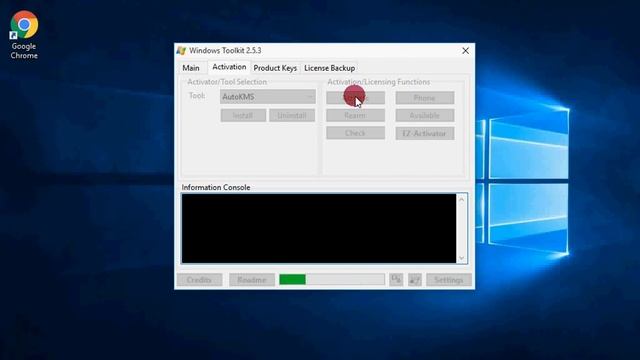Open the Credits button
This screenshot has width=640, height=360.
(200, 280)
